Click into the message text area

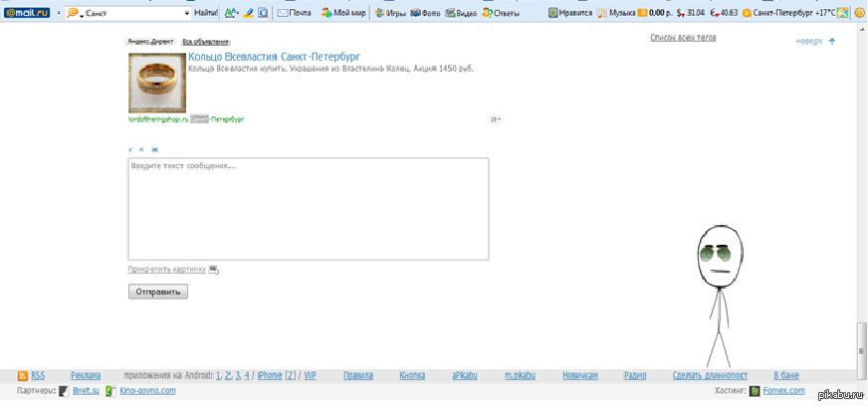[309, 209]
